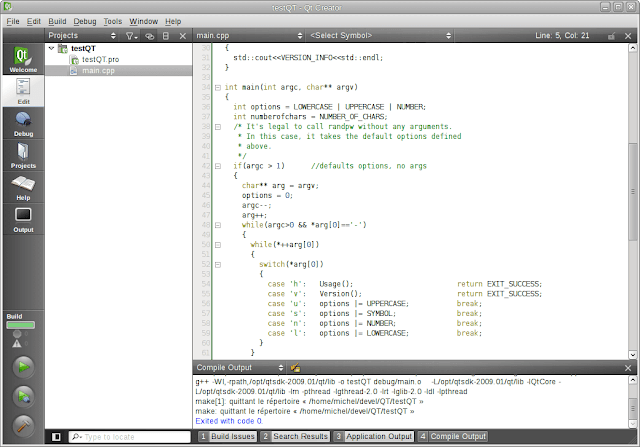The image size is (640, 447).
Task: Click the Line 5, Col 21 indicator
Action: point(562,36)
